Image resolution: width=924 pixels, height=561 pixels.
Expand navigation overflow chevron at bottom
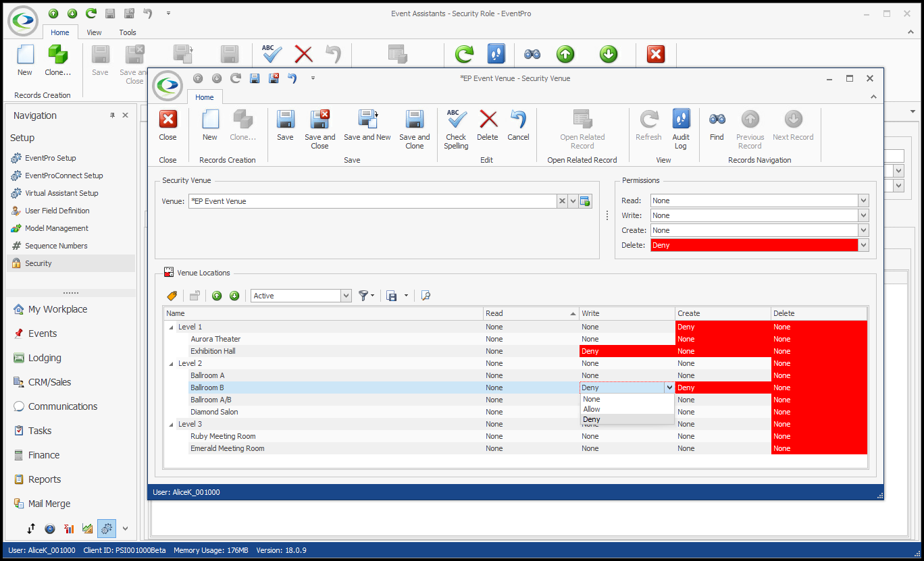coord(125,529)
